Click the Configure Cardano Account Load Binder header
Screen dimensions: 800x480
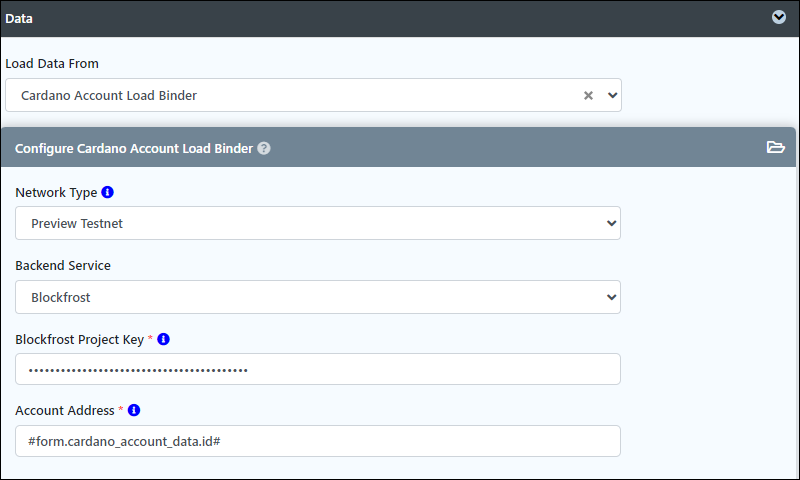[398, 147]
